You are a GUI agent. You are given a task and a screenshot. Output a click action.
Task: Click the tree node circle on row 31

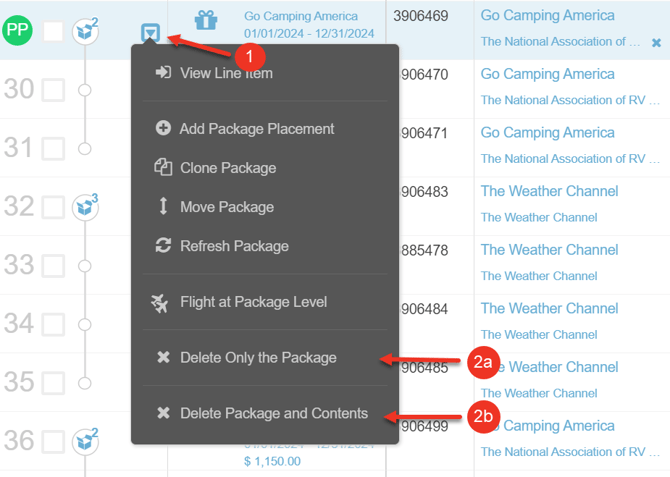click(x=85, y=149)
